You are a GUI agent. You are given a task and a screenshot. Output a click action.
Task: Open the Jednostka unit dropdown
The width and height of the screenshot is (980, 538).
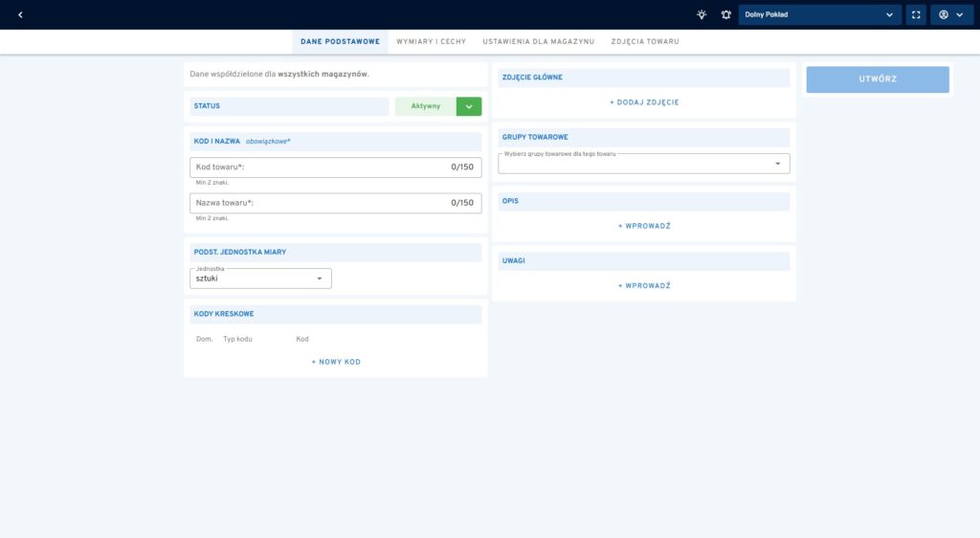pyautogui.click(x=260, y=279)
